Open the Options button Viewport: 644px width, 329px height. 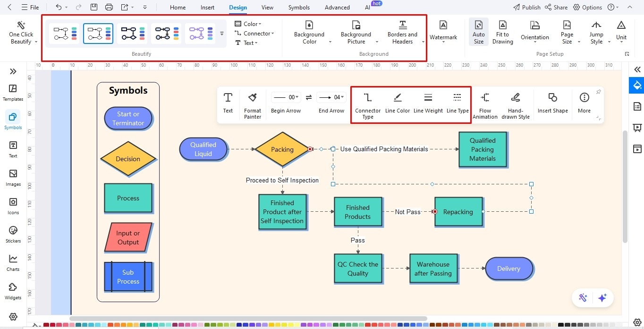[x=587, y=7]
